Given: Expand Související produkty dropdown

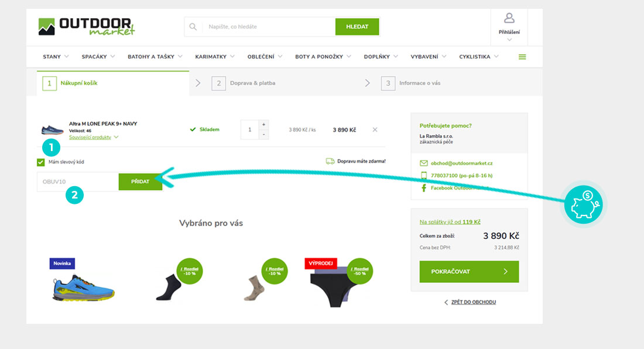Looking at the screenshot, I should click(94, 137).
